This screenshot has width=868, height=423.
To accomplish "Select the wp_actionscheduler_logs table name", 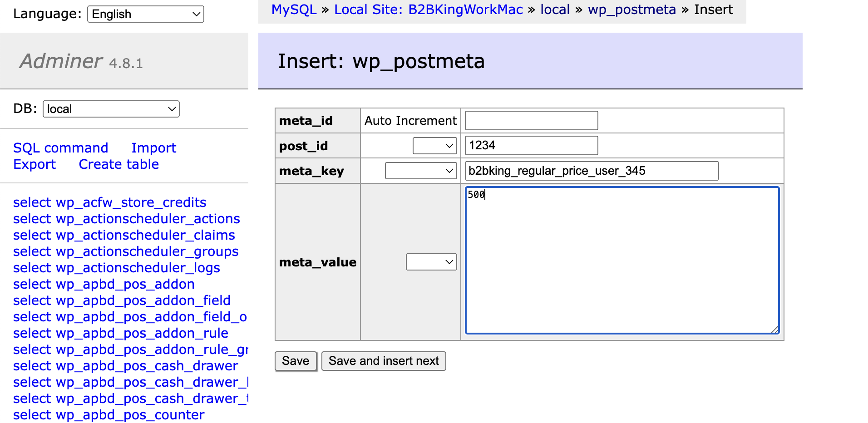I will pyautogui.click(x=138, y=268).
